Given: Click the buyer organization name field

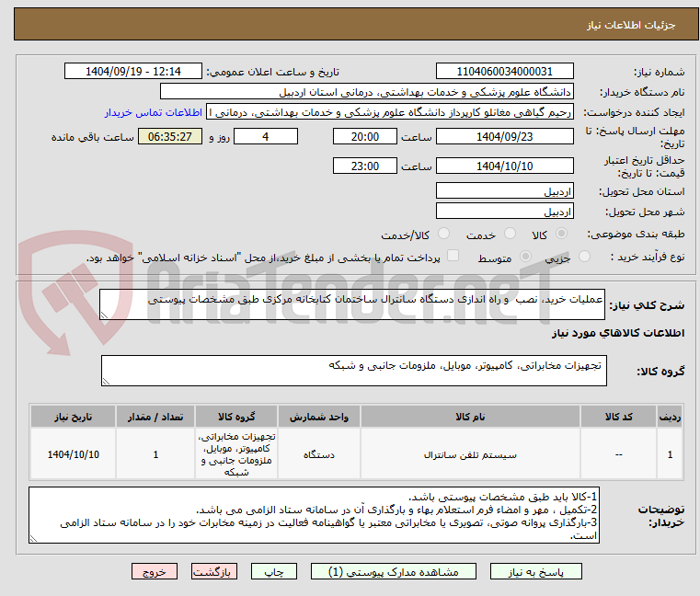Looking at the screenshot, I should (366, 92).
